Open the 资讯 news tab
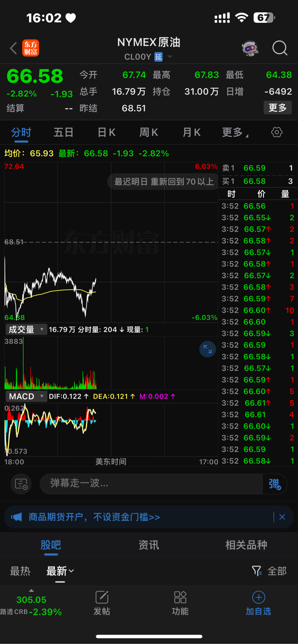This screenshot has height=644, width=298. coord(149,545)
